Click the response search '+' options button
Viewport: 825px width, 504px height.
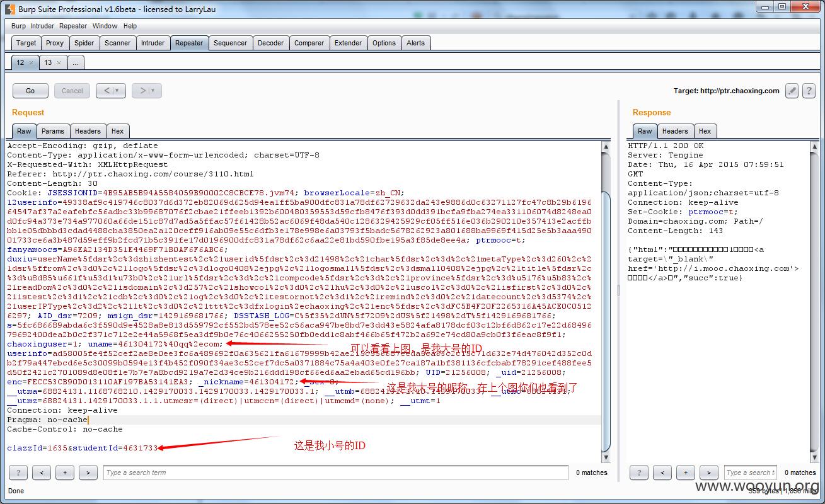[x=685, y=472]
